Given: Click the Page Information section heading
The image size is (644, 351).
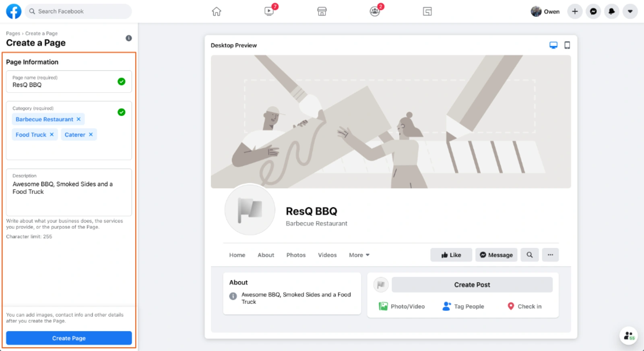Looking at the screenshot, I should [32, 62].
